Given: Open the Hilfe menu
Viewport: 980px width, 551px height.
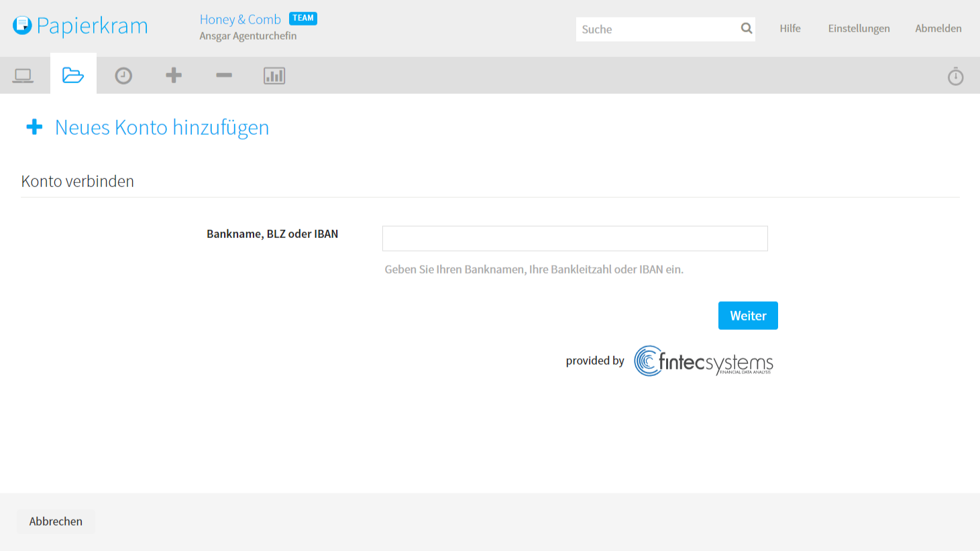Looking at the screenshot, I should (790, 28).
